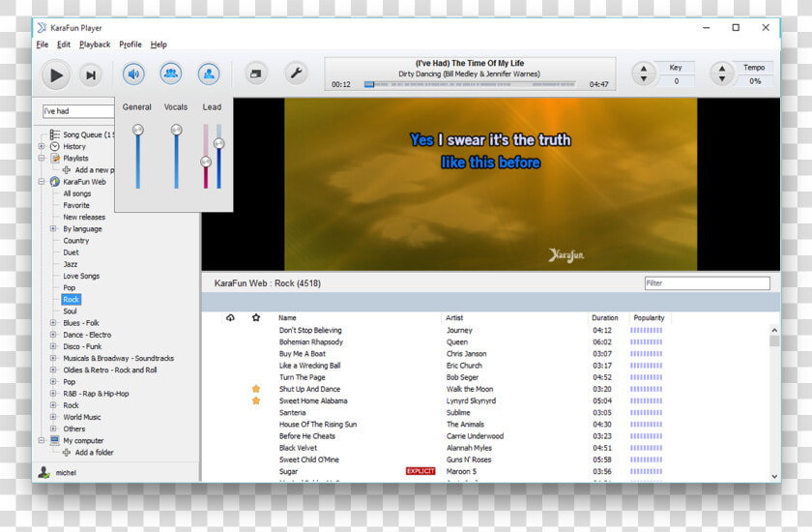Click the favorites star column header
Screen dimensions: 812x532
tap(256, 317)
